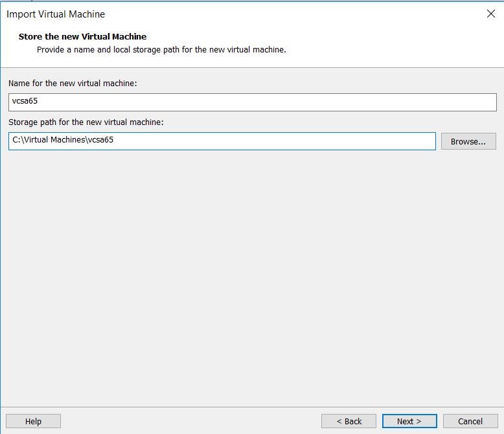Click the 'Store the new Virtual Machine' heading

click(82, 37)
